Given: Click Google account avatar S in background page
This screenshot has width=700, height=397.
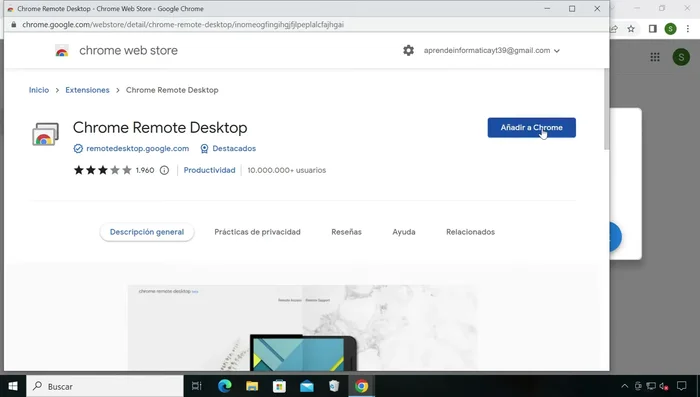Looking at the screenshot, I should pyautogui.click(x=681, y=57).
